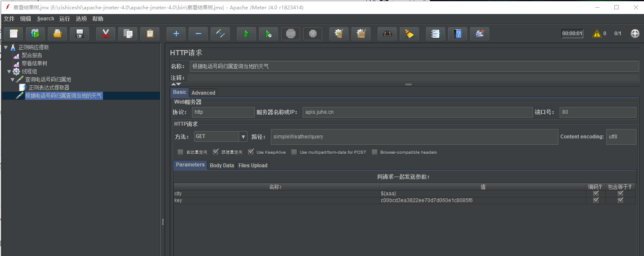Open the Plugins Manager feather icon
644x256 pixels.
point(480,34)
